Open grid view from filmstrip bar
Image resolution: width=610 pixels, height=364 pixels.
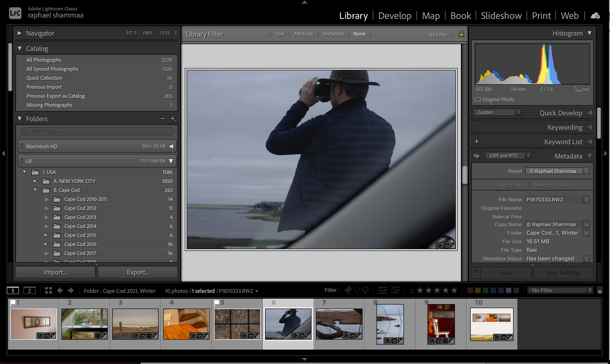[48, 290]
